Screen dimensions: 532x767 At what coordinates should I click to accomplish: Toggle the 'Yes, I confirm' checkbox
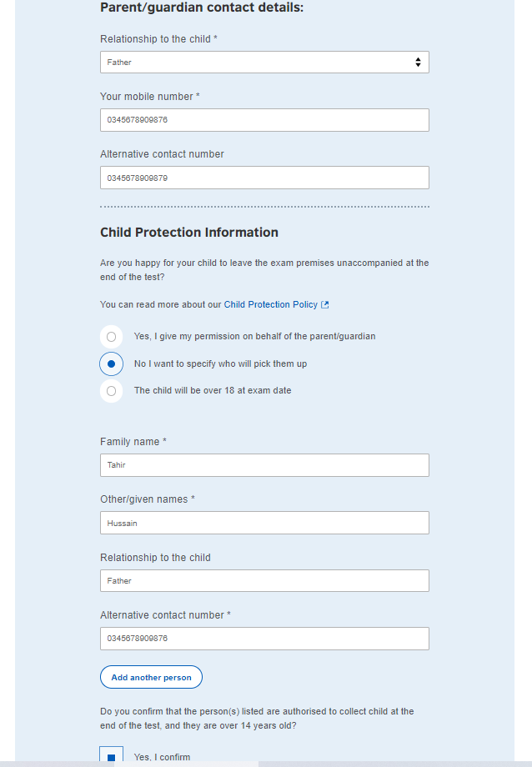coord(111,757)
